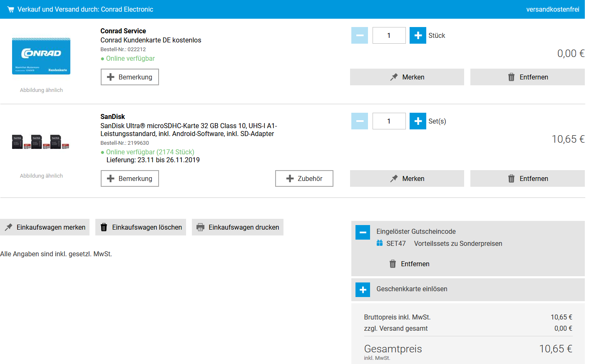The width and height of the screenshot is (599, 364).
Task: Click the SanDisk card quantity input field
Action: click(389, 121)
